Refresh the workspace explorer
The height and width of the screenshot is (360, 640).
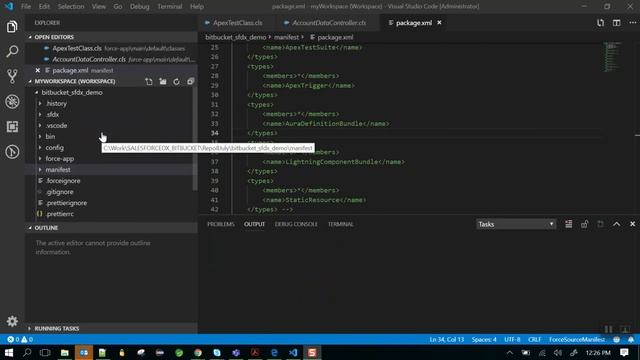[x=176, y=82]
